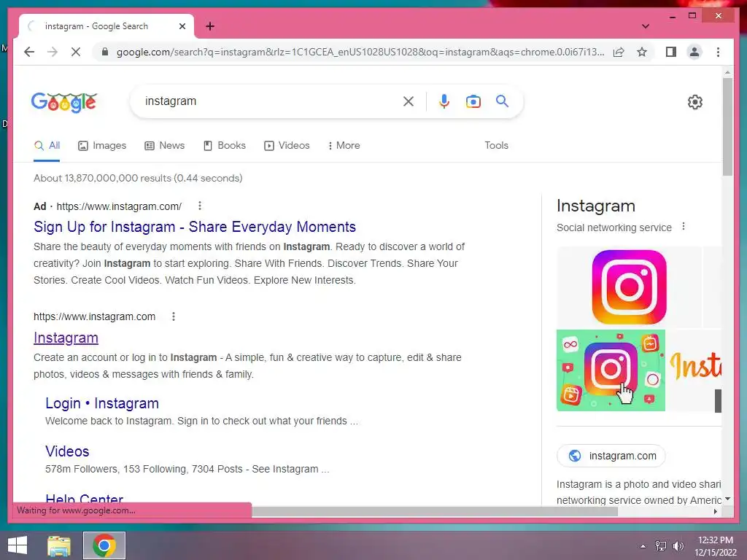Image resolution: width=747 pixels, height=560 pixels.
Task: Open a new browser tab
Action: click(210, 26)
